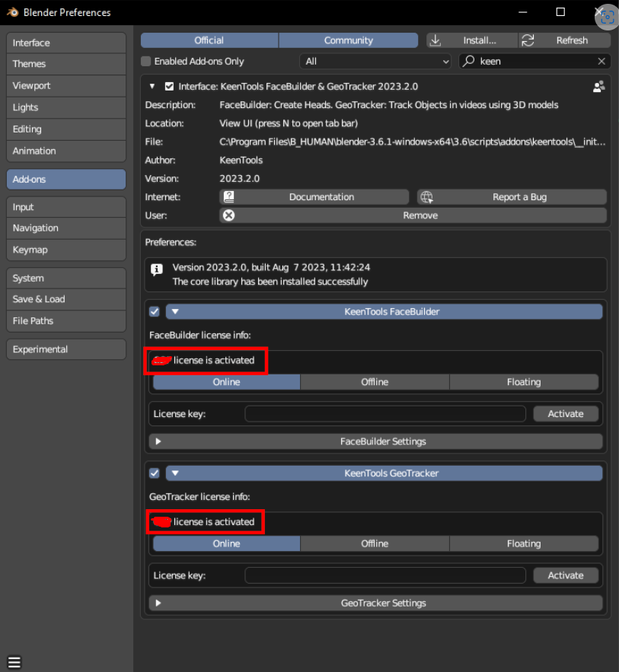Click the 'Version 2023.2.0, built Aug 7 2023' text
Image resolution: width=619 pixels, height=672 pixels.
point(271,267)
